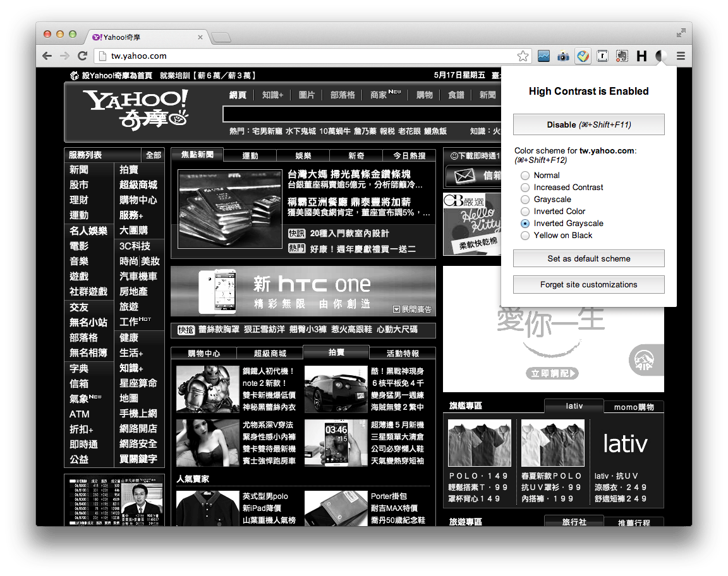728x576 pixels.
Task: Click the Disable High Contrast button
Action: pos(588,124)
